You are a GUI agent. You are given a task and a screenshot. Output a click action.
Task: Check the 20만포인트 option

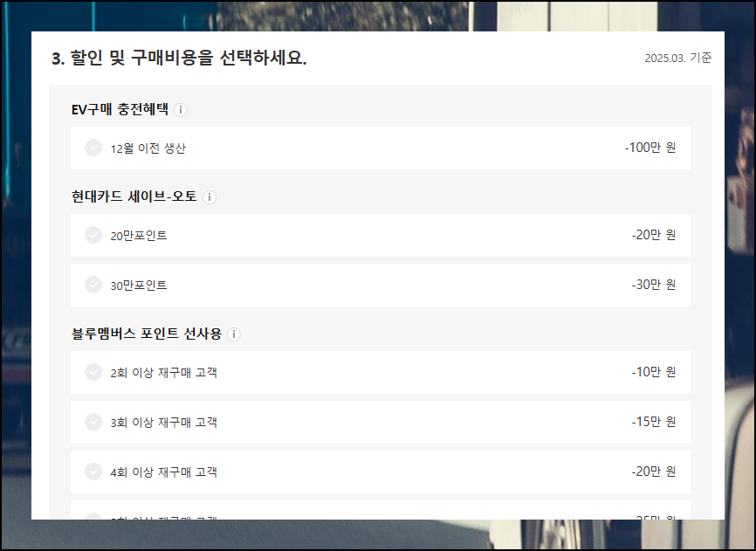tap(93, 235)
